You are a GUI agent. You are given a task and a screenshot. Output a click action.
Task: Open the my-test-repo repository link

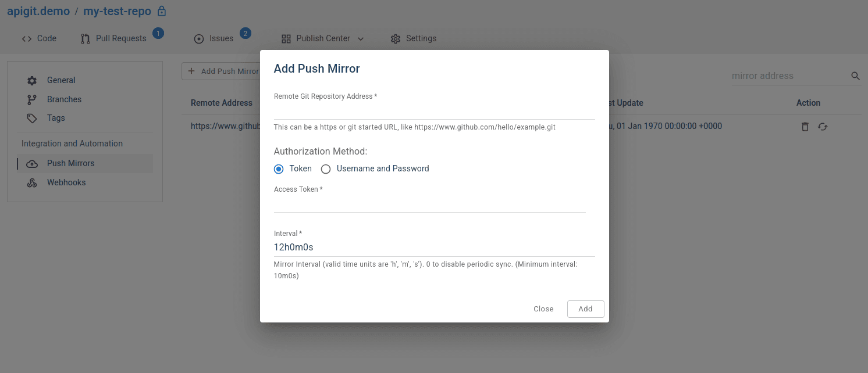[x=117, y=11]
